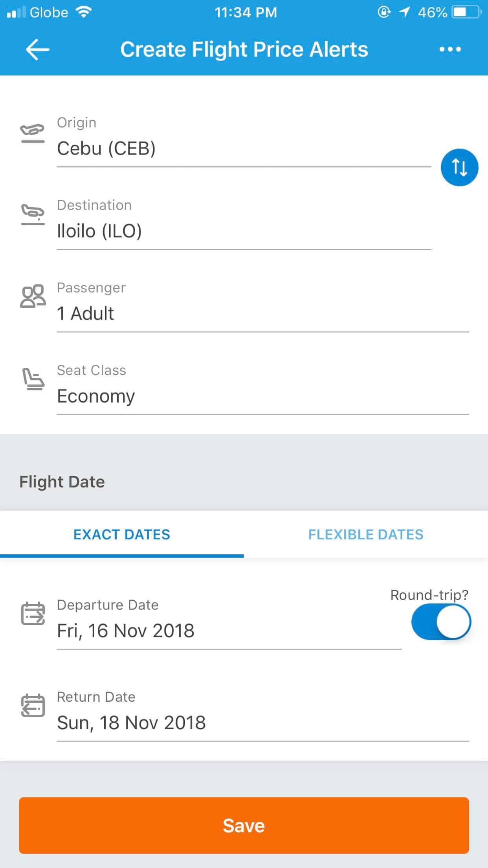Screen dimensions: 488x868
Task: Open the three-dot more options menu
Action: 450,50
